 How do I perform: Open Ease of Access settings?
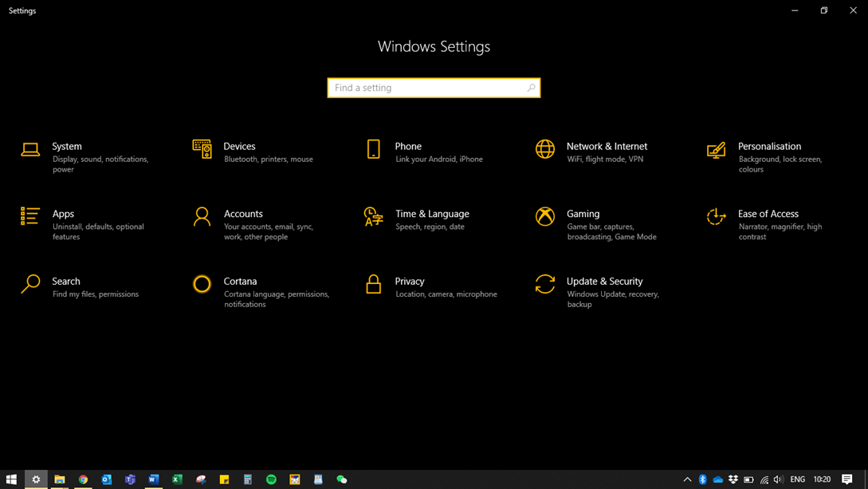768,214
